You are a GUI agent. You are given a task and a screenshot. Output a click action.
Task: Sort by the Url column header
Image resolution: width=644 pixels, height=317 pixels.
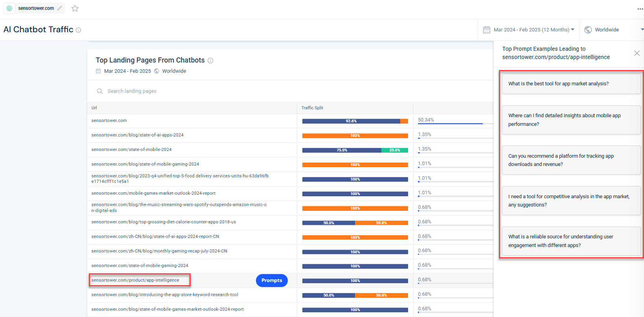(x=94, y=108)
